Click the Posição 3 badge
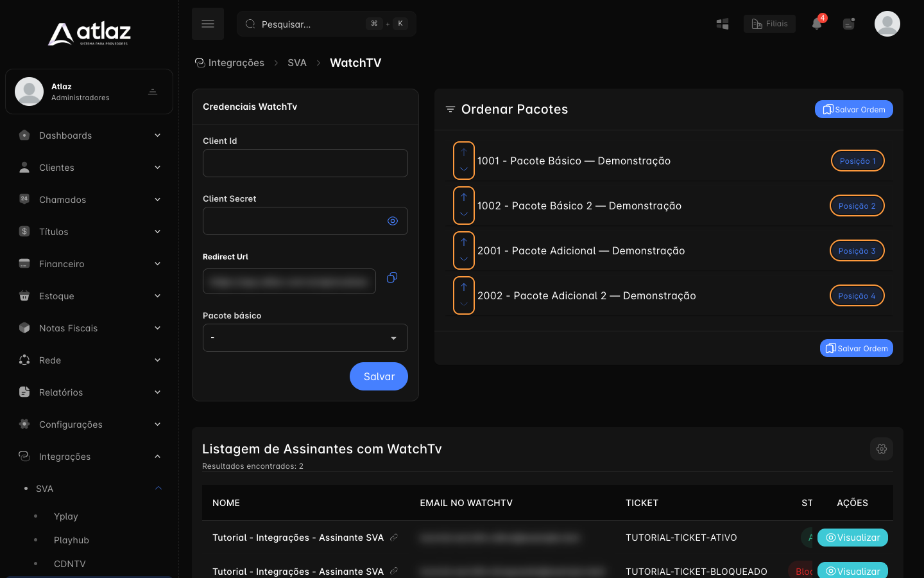 [x=857, y=251]
